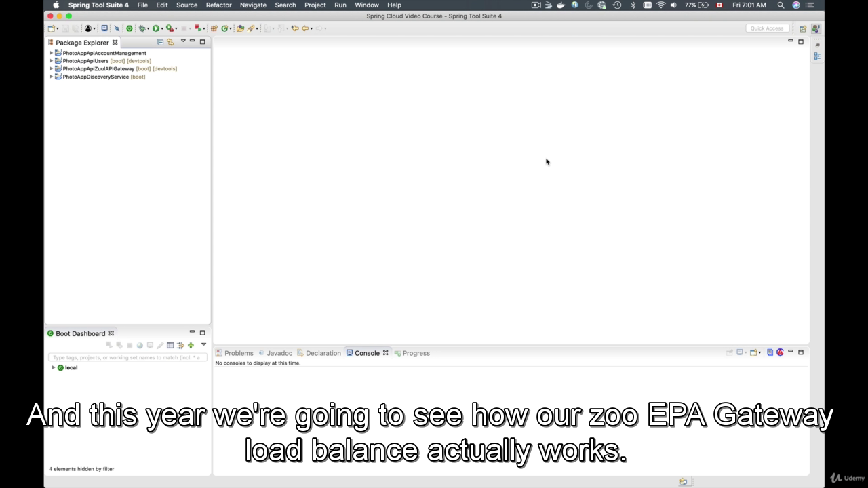Click the Bluetooth icon in menu bar
This screenshot has height=488, width=868.
(633, 5)
